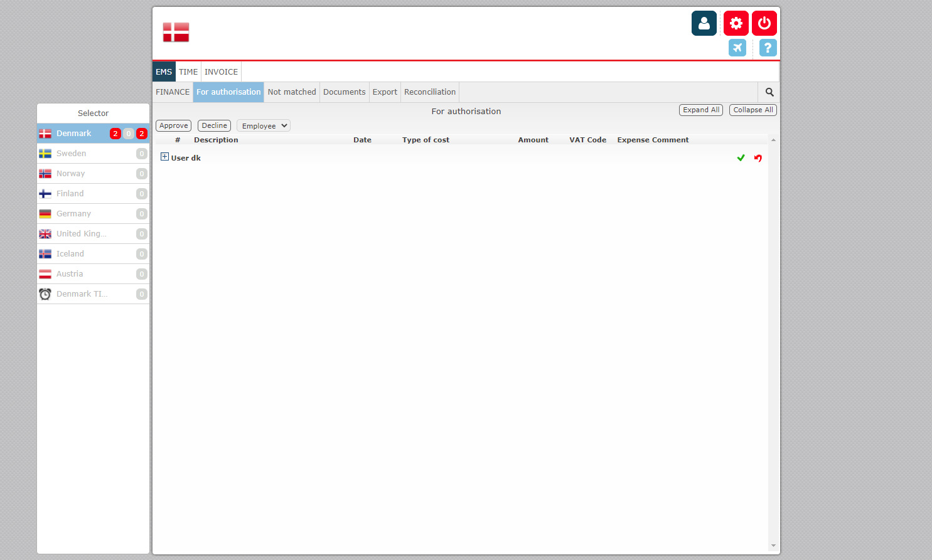Click the Type of cost column header
This screenshot has width=932, height=560.
pos(426,140)
